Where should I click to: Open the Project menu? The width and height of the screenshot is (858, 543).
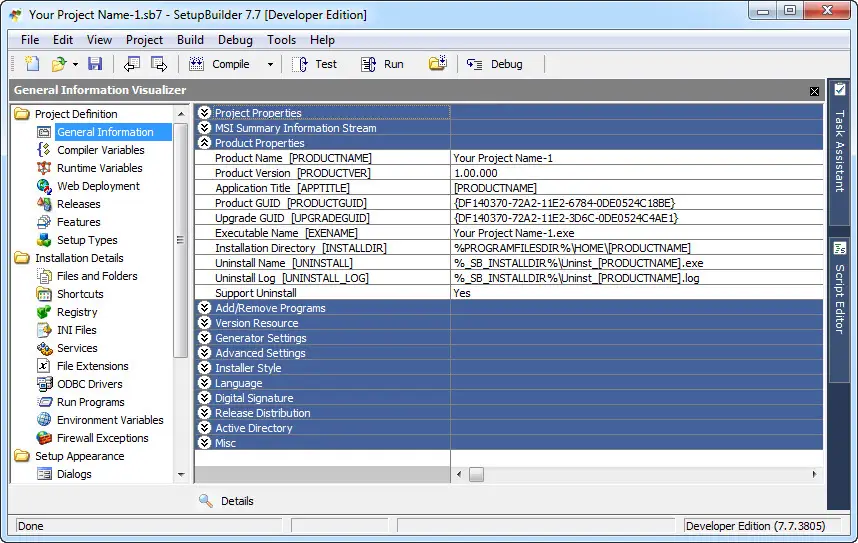tap(144, 40)
